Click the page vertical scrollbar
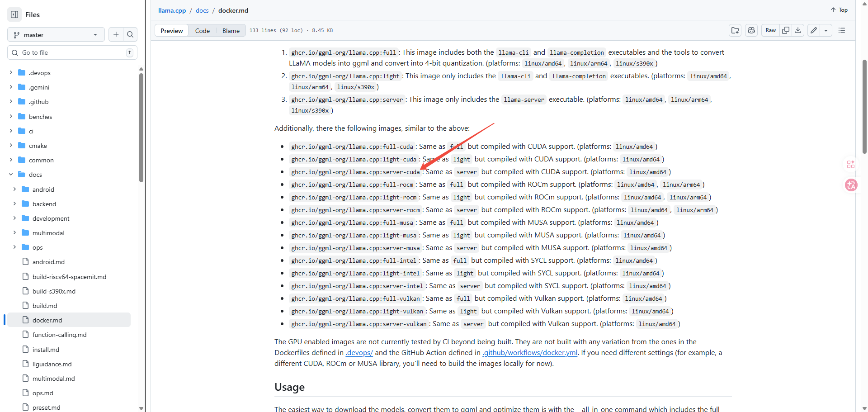Viewport: 868px width, 412px height. tap(864, 107)
